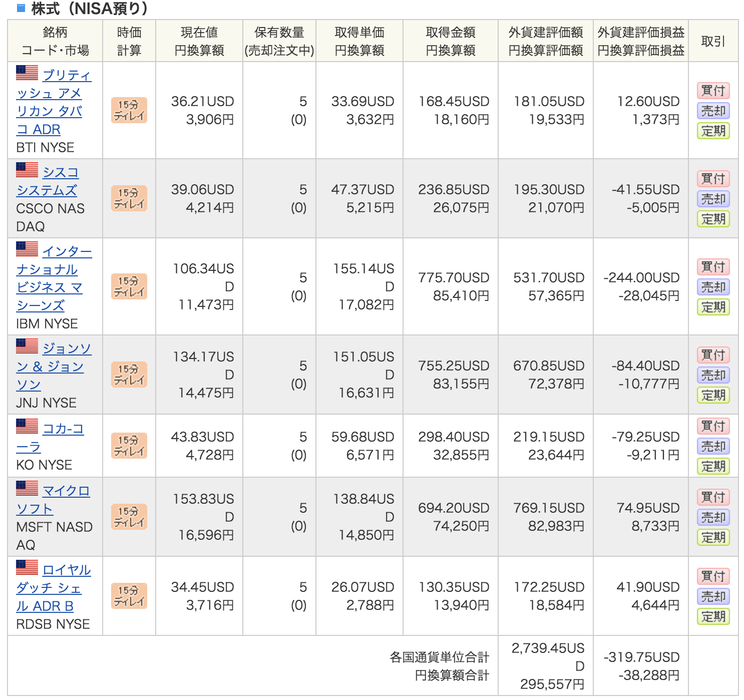744x700 pixels.
Task: Click 買付 for CSCO
Action: (713, 179)
